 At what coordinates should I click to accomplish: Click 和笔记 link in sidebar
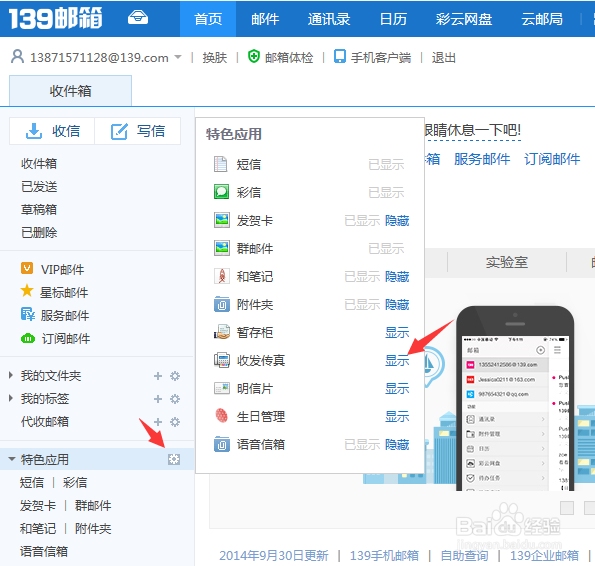point(38,528)
